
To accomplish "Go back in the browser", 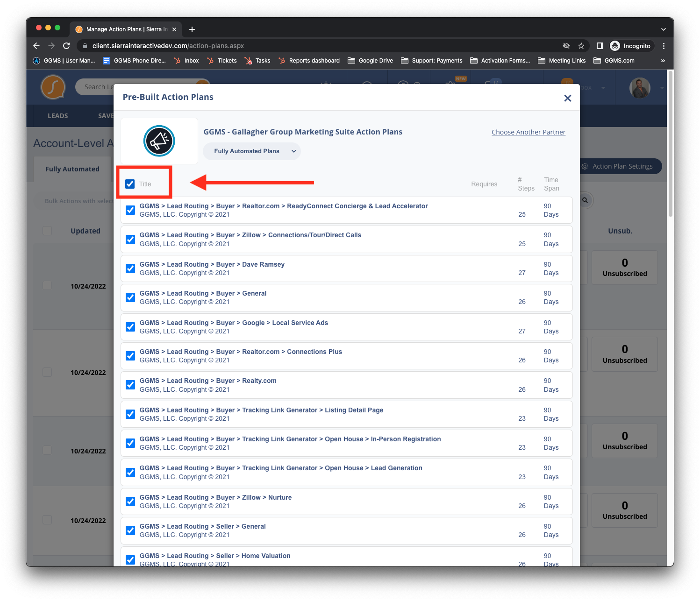I will (36, 46).
